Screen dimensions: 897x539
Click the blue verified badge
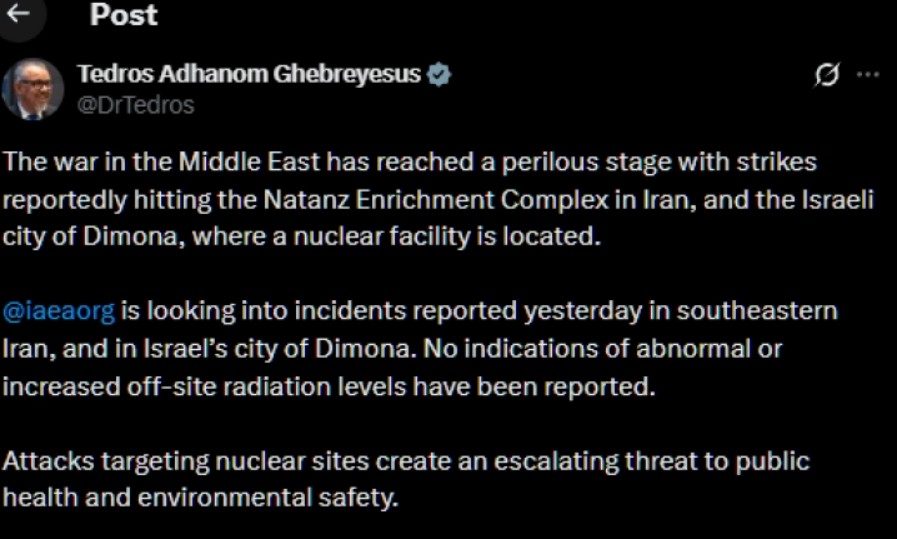point(439,74)
